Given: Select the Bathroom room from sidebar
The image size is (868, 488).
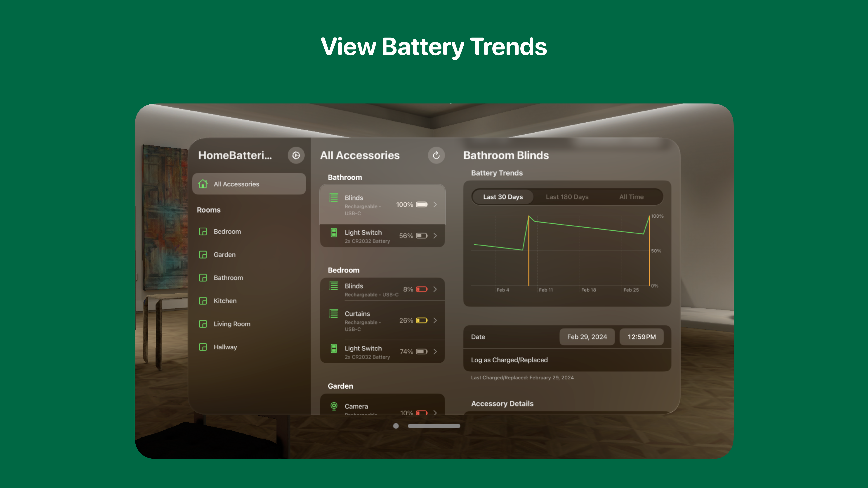Looking at the screenshot, I should tap(228, 277).
